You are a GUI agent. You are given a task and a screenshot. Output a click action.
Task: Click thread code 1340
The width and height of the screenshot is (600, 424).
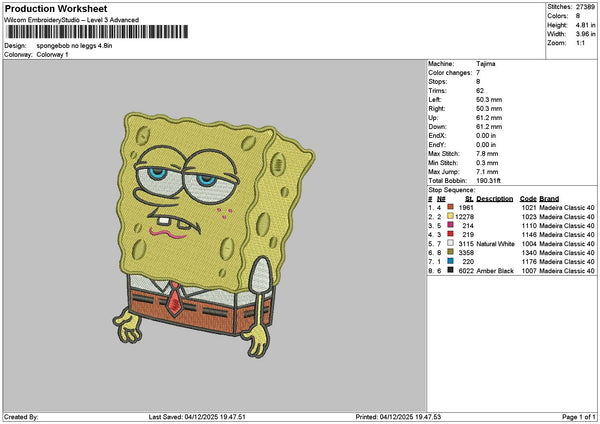[529, 253]
